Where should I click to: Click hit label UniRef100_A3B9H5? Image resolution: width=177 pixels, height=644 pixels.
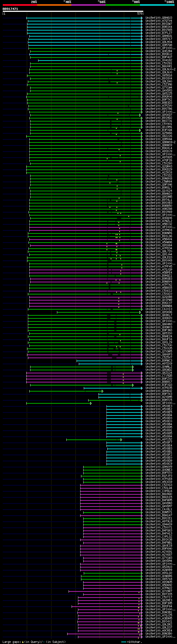(159, 618)
